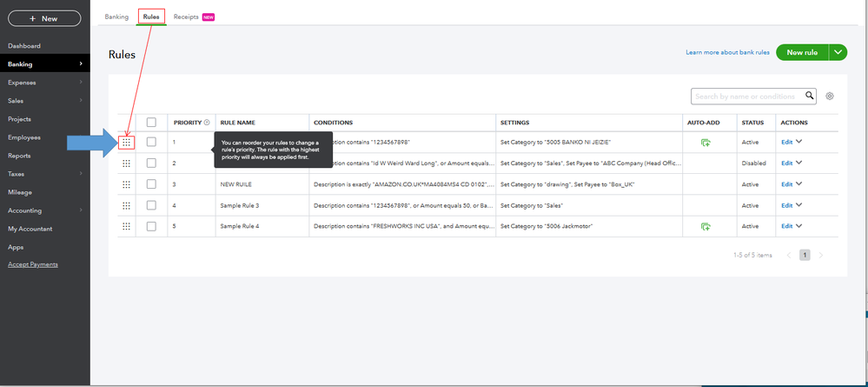This screenshot has height=387, width=868.
Task: Edit Sample Rule 3
Action: [x=786, y=206]
